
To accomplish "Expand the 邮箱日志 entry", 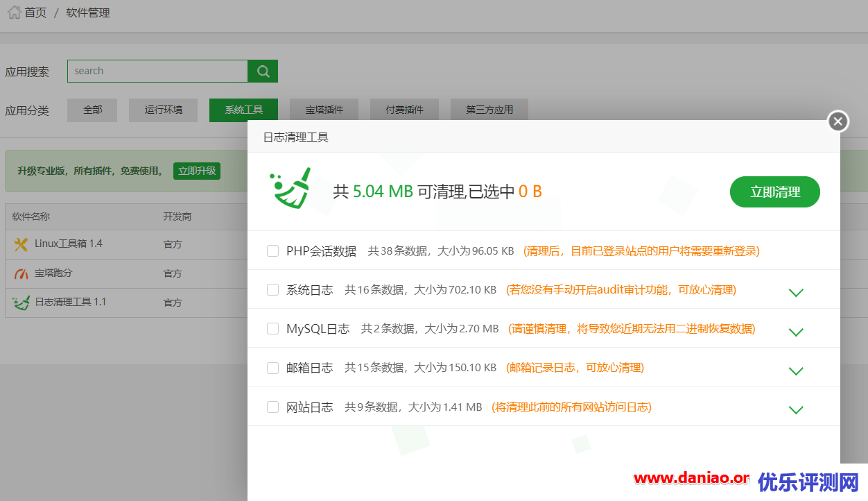I will click(x=795, y=371).
